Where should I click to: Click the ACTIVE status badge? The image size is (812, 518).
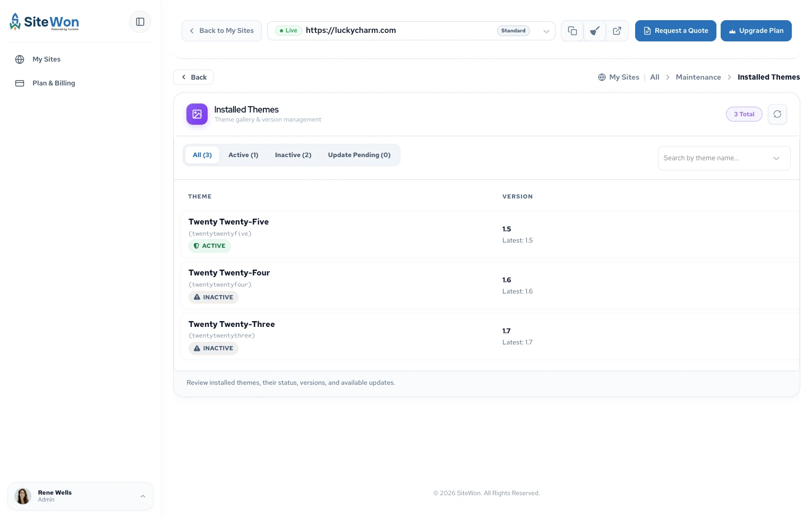(210, 246)
